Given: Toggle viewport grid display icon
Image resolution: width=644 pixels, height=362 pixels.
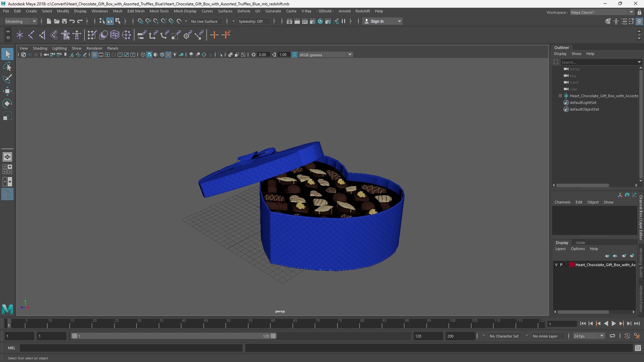Looking at the screenshot, I should coord(95,55).
